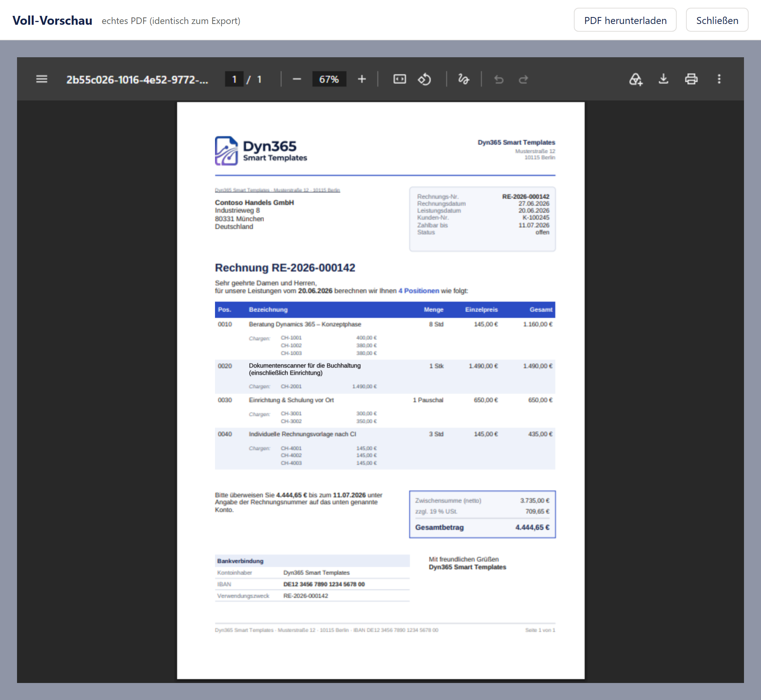The width and height of the screenshot is (761, 700).
Task: Zoom out with the minus icon
Action: coord(297,79)
